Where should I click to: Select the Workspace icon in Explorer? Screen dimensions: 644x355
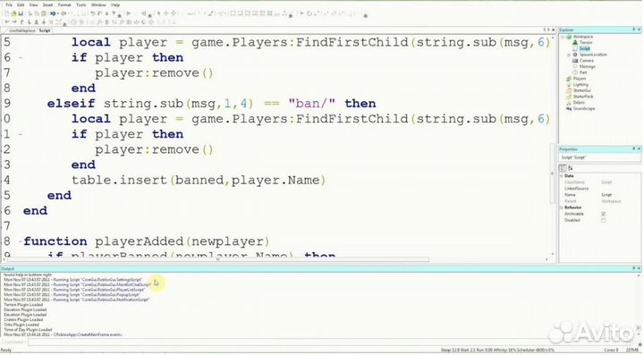[x=569, y=37]
